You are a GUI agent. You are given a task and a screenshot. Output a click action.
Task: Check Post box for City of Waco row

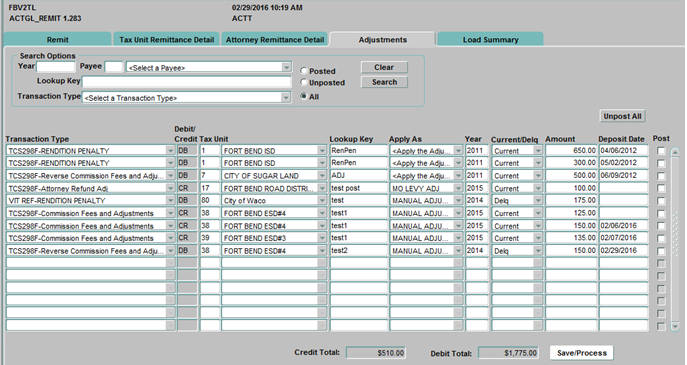coord(661,201)
